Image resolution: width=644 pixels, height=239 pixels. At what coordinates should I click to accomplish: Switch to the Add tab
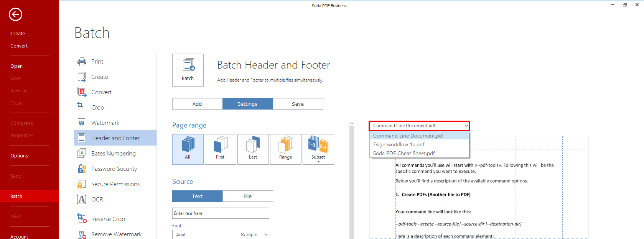point(197,104)
